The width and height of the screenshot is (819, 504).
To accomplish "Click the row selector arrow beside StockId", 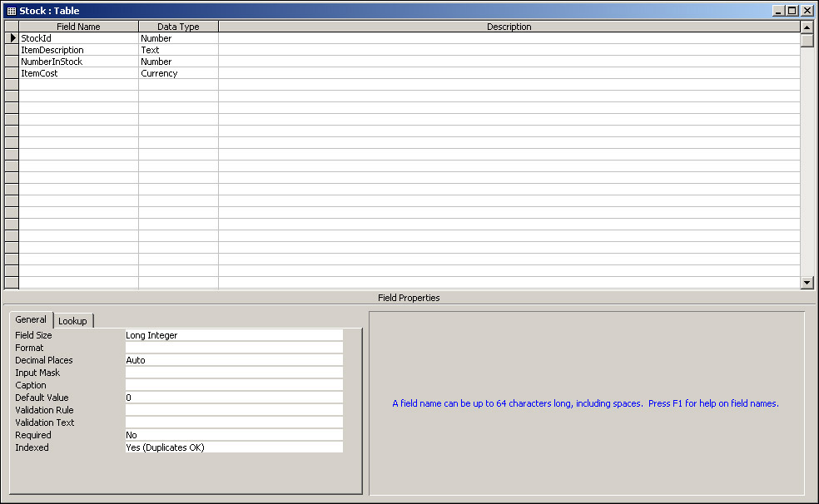I will click(12, 38).
